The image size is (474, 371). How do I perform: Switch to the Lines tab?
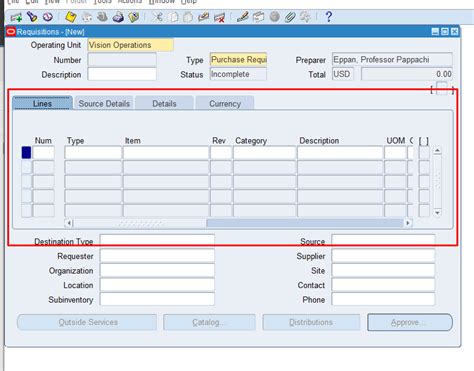42,103
